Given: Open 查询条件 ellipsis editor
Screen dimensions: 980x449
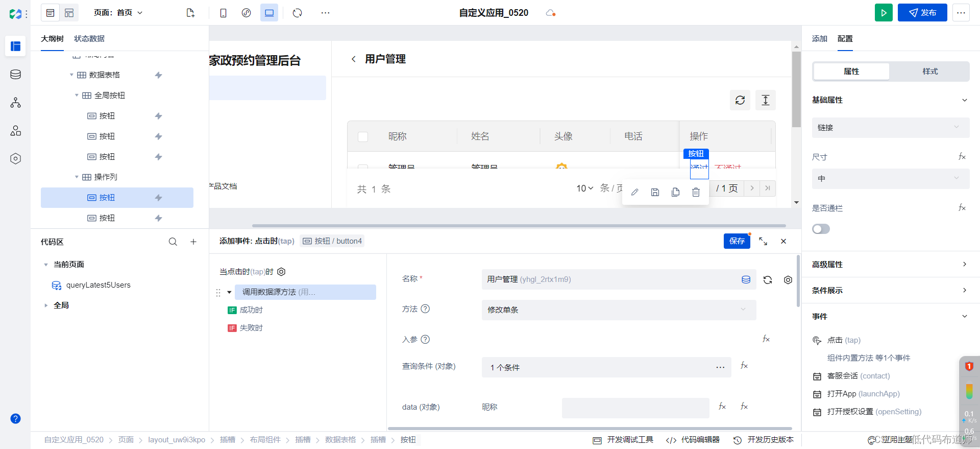Looking at the screenshot, I should tap(720, 367).
